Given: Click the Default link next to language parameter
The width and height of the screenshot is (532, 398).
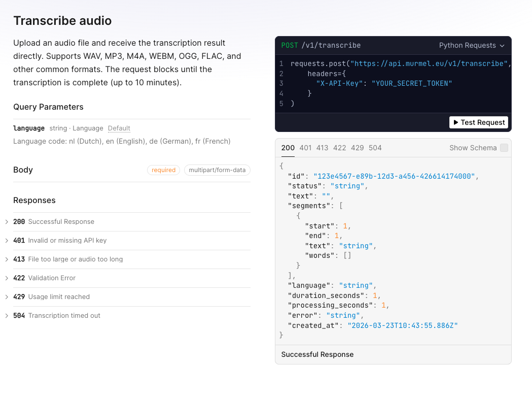Looking at the screenshot, I should pos(119,128).
